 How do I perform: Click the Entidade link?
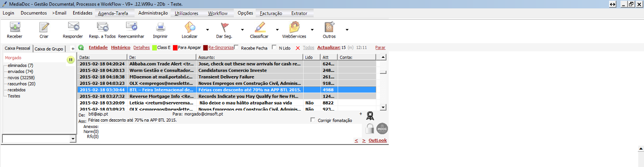coord(98,47)
